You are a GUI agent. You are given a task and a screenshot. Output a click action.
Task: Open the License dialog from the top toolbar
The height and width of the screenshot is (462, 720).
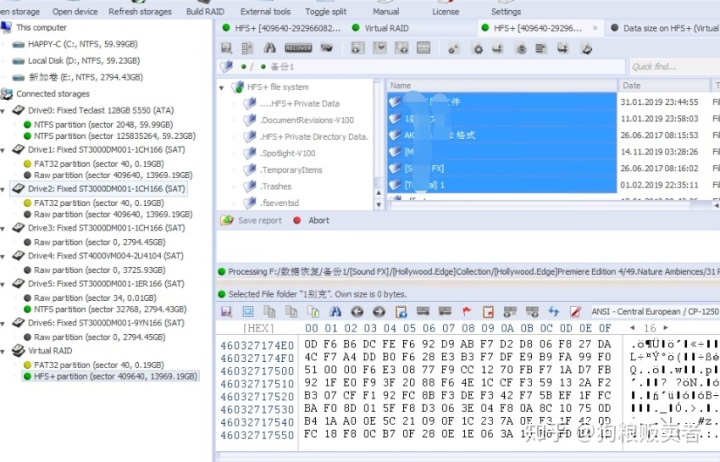point(445,11)
